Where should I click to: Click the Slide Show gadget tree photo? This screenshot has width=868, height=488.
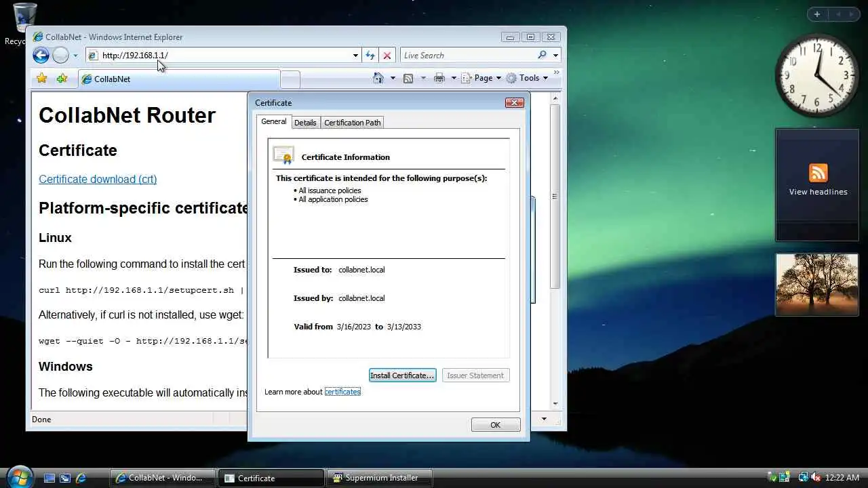pos(817,285)
